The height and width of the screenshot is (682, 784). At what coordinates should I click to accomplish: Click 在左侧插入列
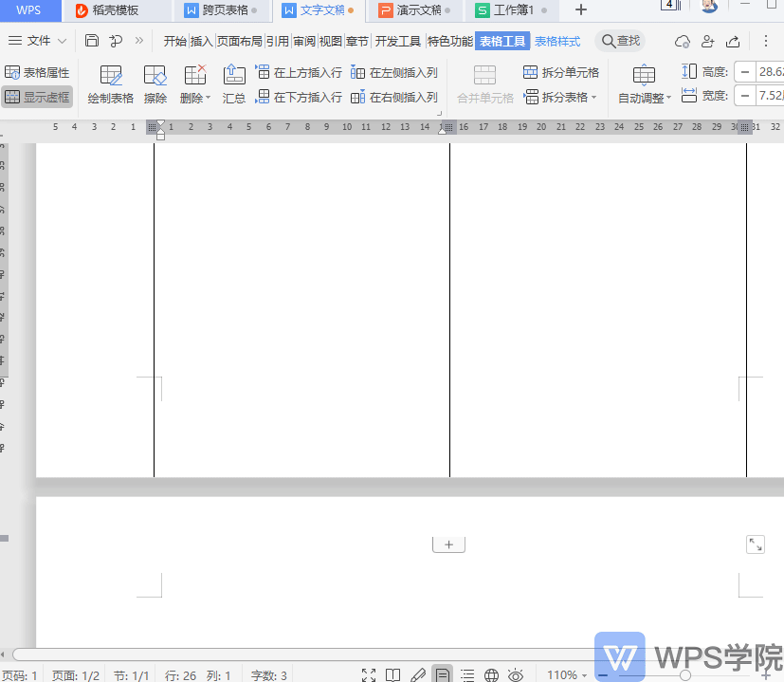point(394,72)
